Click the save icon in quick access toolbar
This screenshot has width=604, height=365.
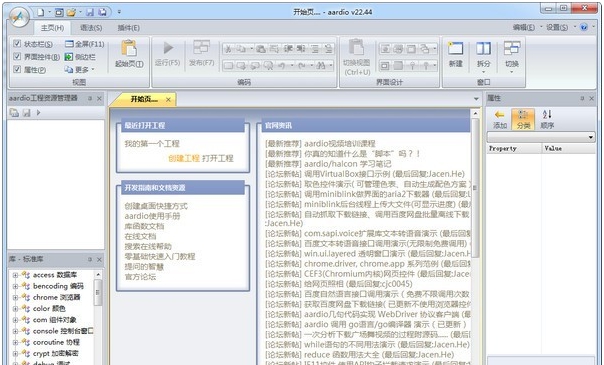click(x=90, y=12)
